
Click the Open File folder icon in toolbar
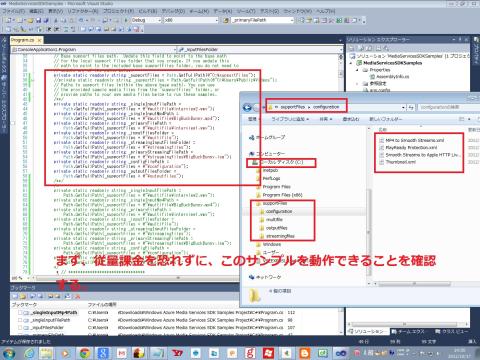(x=30, y=20)
